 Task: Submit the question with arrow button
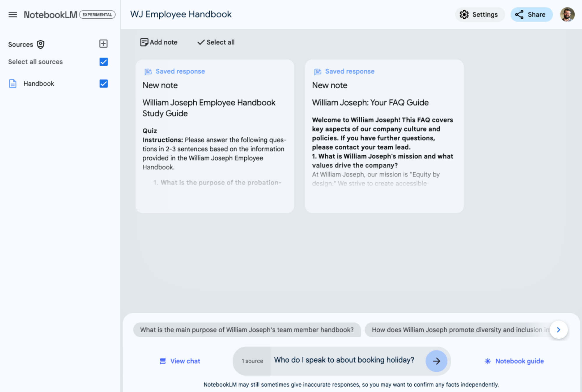[x=436, y=361]
